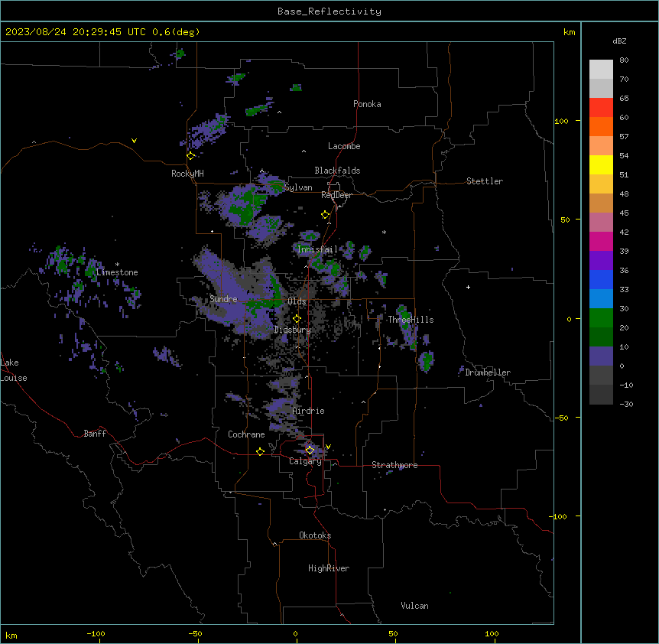Click the white asterisk marker above Limestone
The width and height of the screenshot is (659, 644).
117,265
